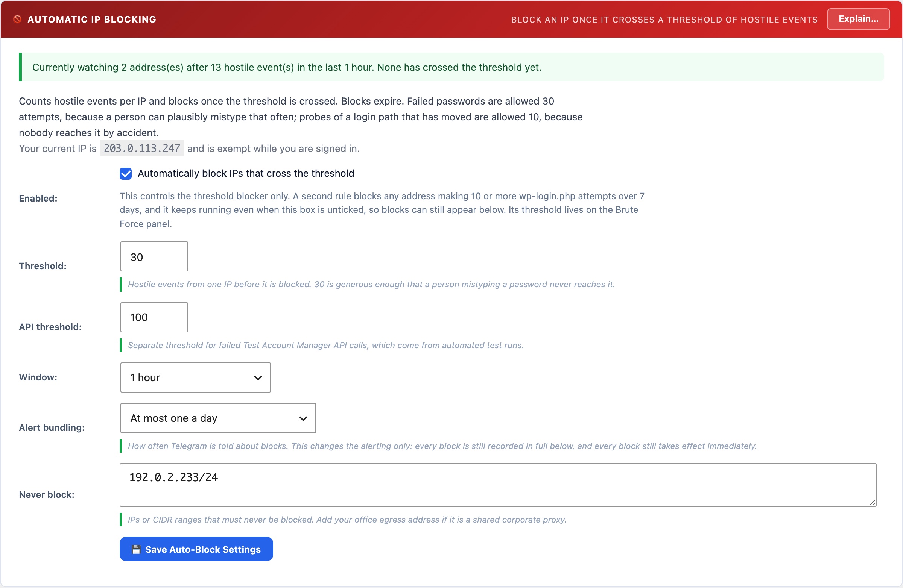Click the 'Automatically block IPs that cross the threshold' label

[246, 173]
